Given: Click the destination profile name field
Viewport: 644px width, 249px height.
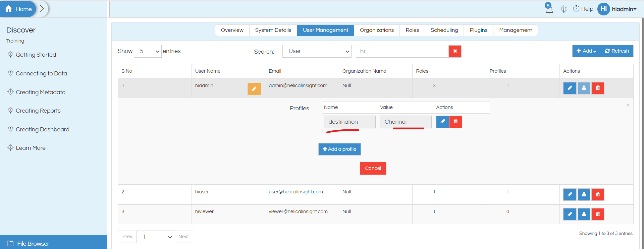Looking at the screenshot, I should tap(350, 122).
